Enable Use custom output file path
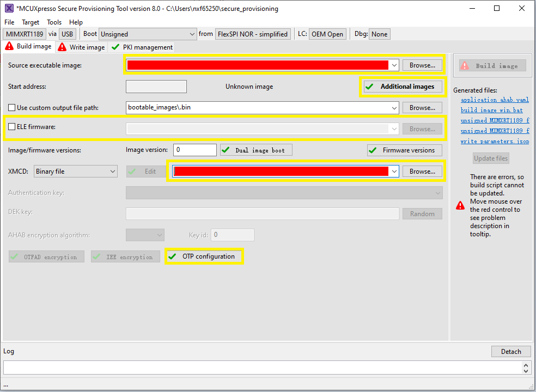Screen dimensions: 536x392 pos(12,108)
